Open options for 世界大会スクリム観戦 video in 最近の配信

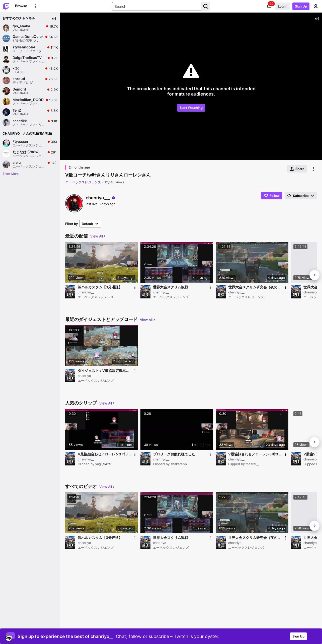pyautogui.click(x=210, y=287)
